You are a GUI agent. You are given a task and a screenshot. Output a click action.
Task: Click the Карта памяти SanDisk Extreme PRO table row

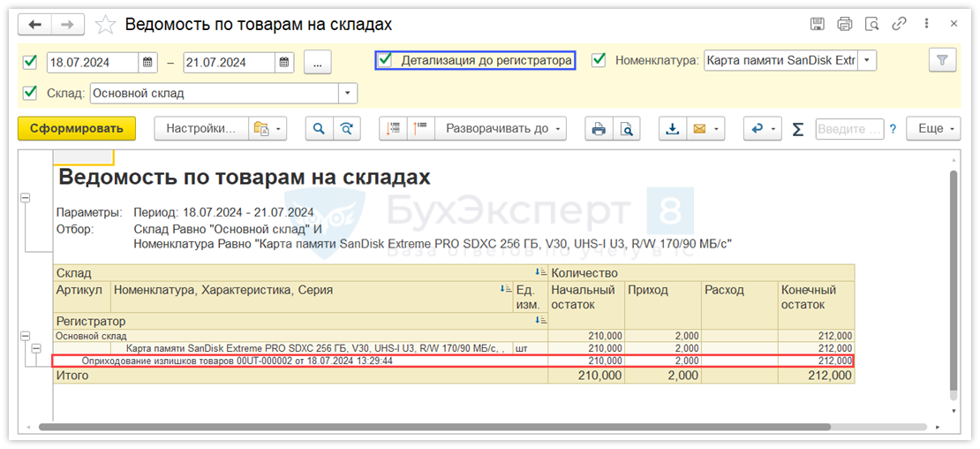pyautogui.click(x=453, y=348)
